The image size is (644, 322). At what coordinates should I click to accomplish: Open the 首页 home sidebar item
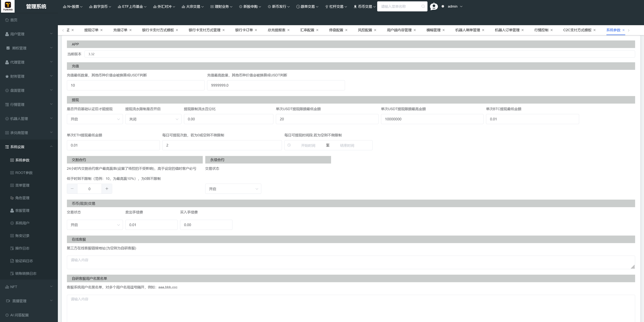coord(29,20)
